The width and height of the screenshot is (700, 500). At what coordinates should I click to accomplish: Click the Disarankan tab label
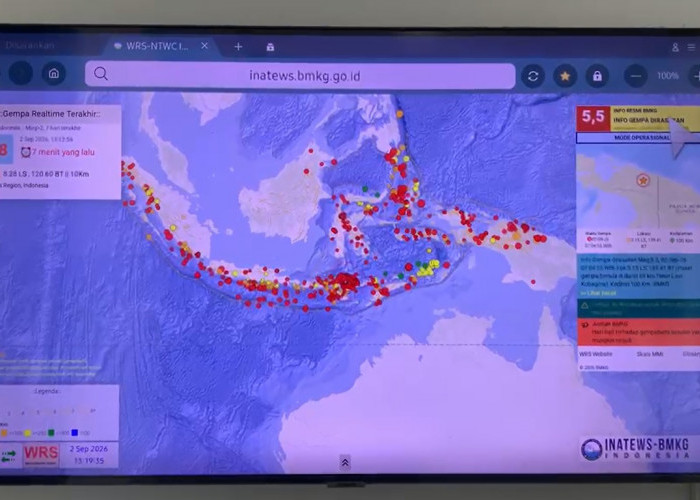click(29, 45)
